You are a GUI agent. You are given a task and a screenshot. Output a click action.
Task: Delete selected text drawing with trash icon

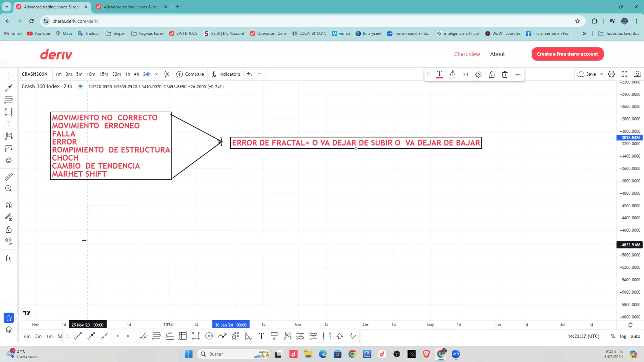coord(505,74)
